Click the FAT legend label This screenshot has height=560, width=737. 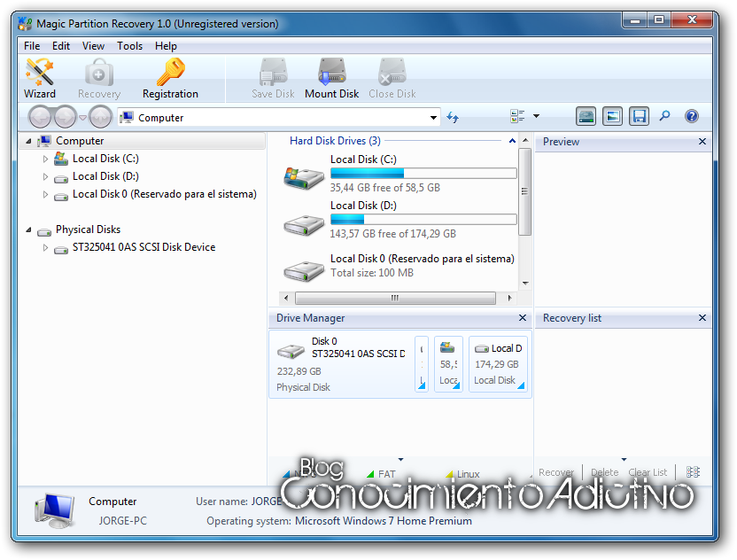click(x=387, y=474)
